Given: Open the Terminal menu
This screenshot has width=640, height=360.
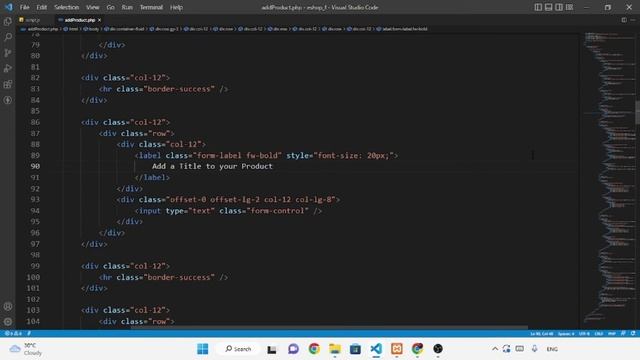Looking at the screenshot, I should [151, 7].
